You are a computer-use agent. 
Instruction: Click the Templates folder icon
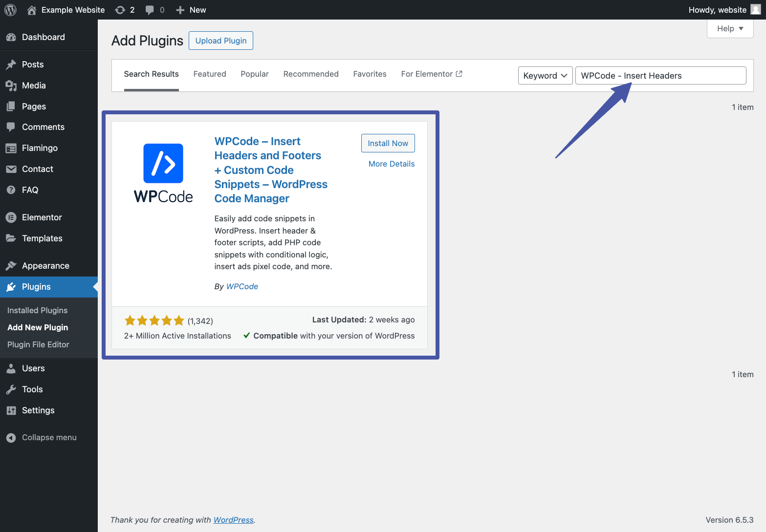11,238
